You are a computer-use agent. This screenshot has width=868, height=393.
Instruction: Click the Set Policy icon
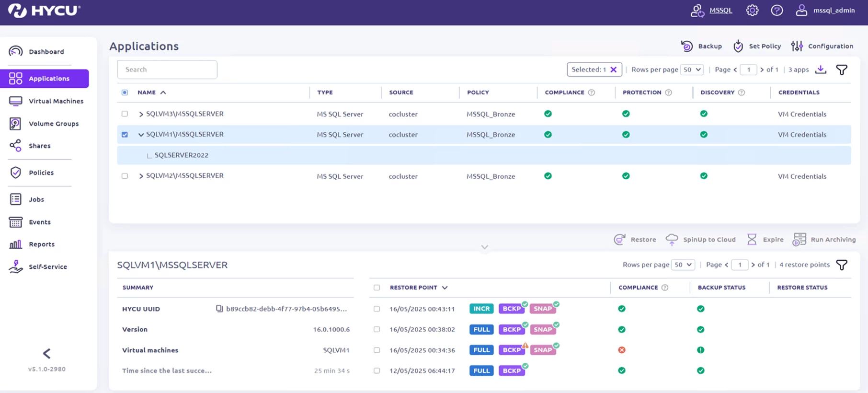click(x=738, y=46)
